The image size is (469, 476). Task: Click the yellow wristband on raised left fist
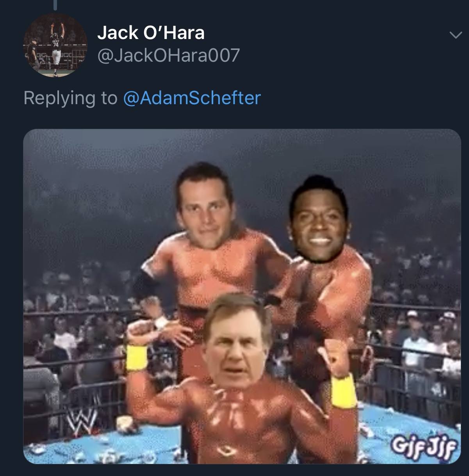tap(137, 357)
